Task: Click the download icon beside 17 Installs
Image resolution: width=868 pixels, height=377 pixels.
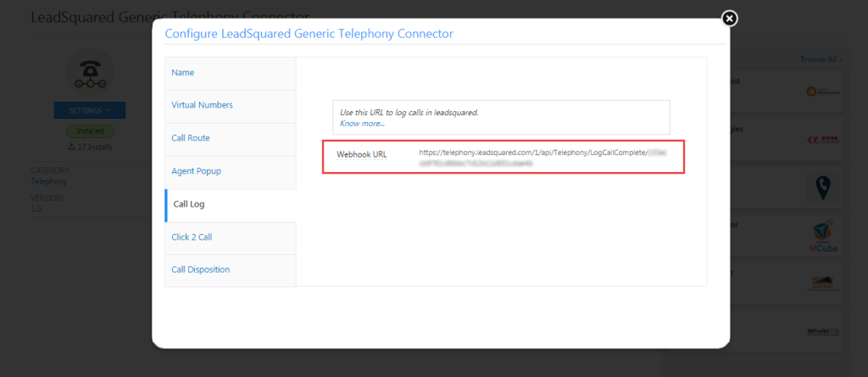Action: point(70,147)
